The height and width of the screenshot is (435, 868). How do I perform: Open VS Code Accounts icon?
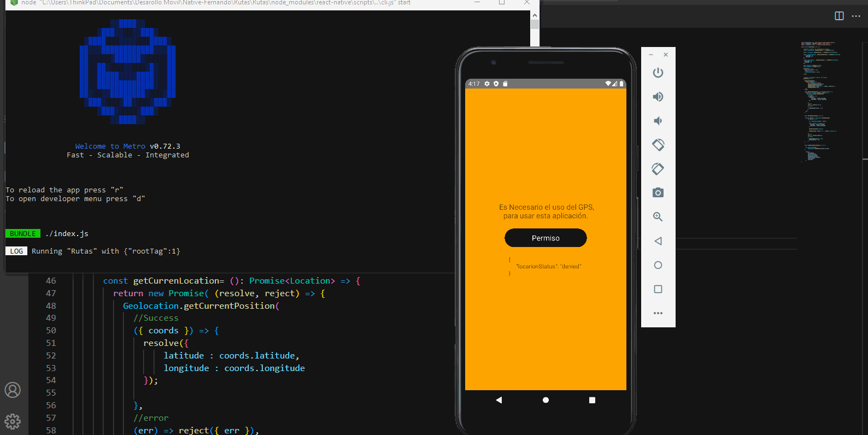[x=13, y=390]
